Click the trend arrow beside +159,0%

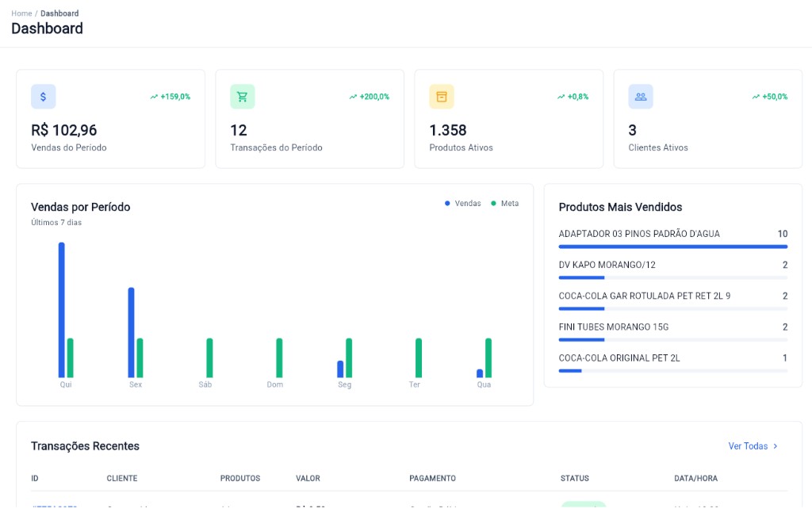click(154, 97)
